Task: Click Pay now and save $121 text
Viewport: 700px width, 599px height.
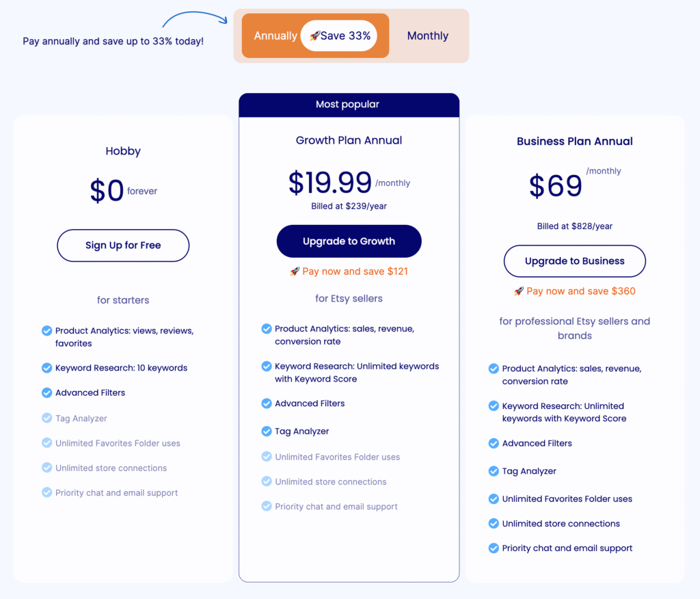Action: point(355,271)
